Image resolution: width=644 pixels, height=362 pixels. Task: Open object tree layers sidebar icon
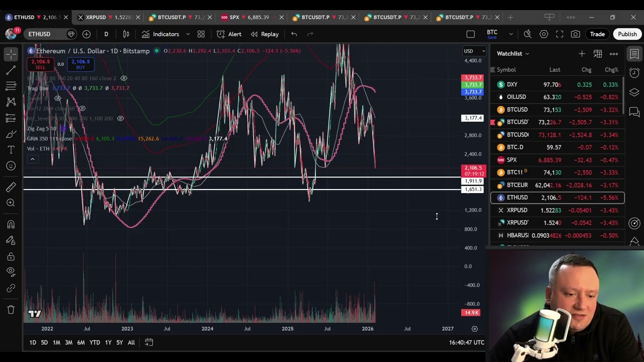[x=634, y=92]
